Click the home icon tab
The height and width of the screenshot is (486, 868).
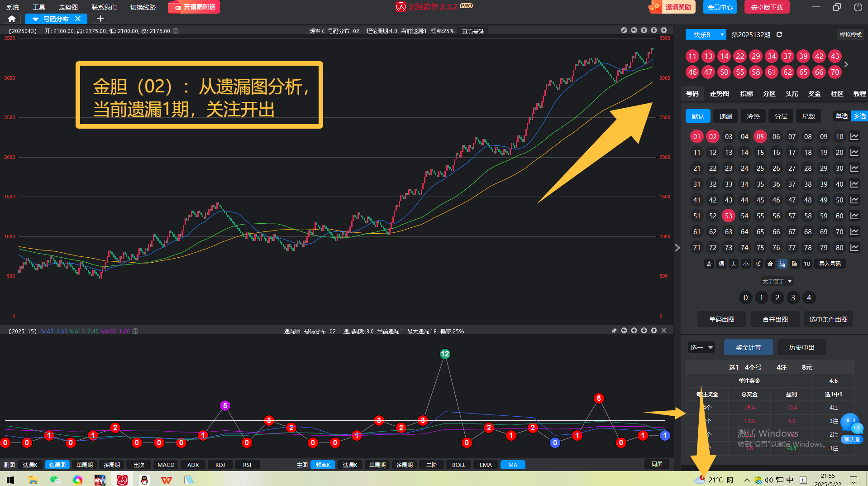[12, 19]
